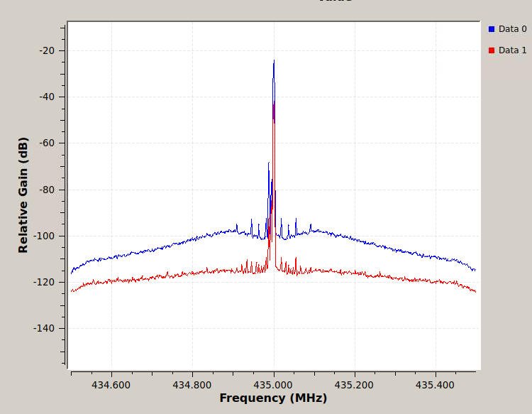Click the Relative Gain (dB) axis title

[23, 195]
